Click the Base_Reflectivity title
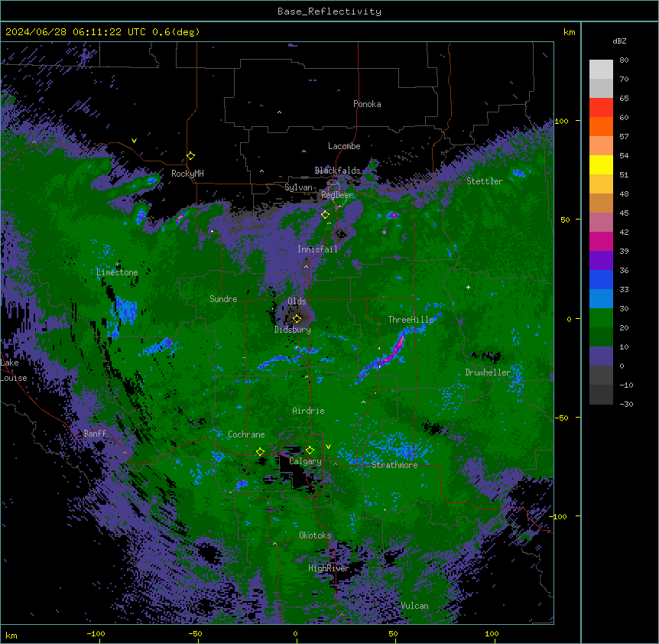The image size is (659, 644). 329,11
